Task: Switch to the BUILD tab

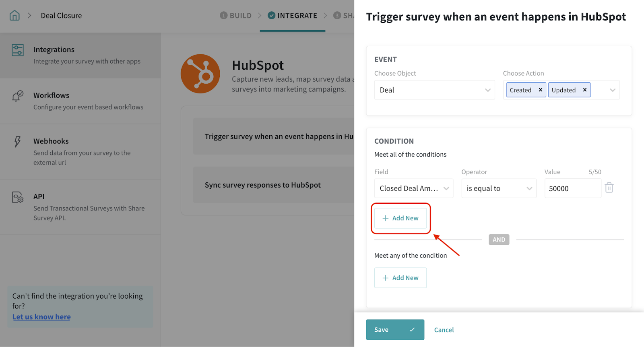Action: point(236,16)
